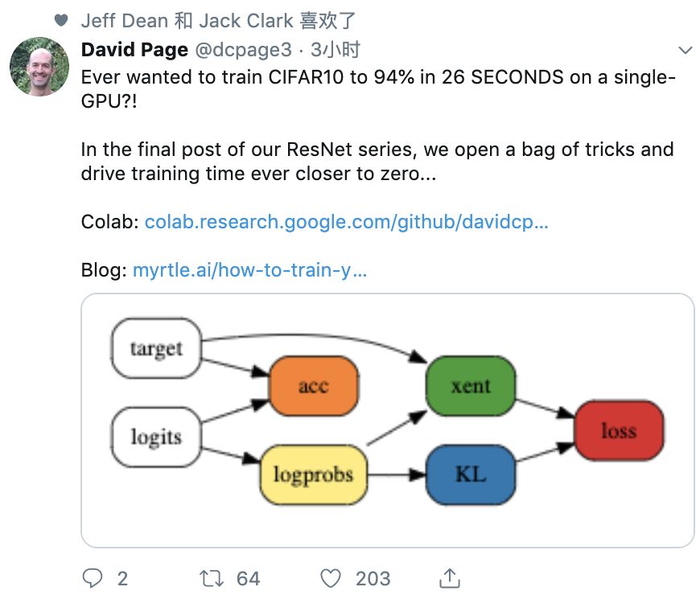700x595 pixels.
Task: Click the red loss node
Action: [618, 431]
